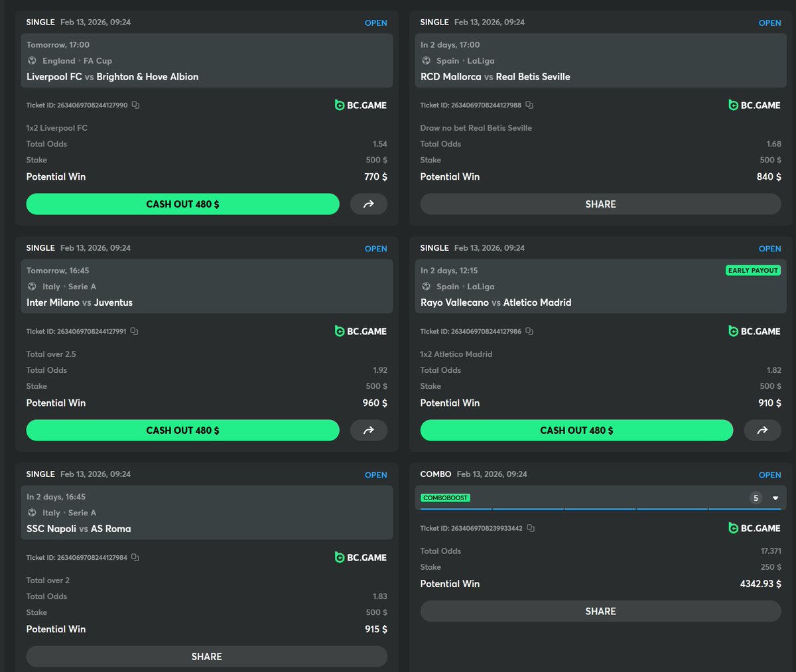Click the potential win 770 $ value

[376, 176]
